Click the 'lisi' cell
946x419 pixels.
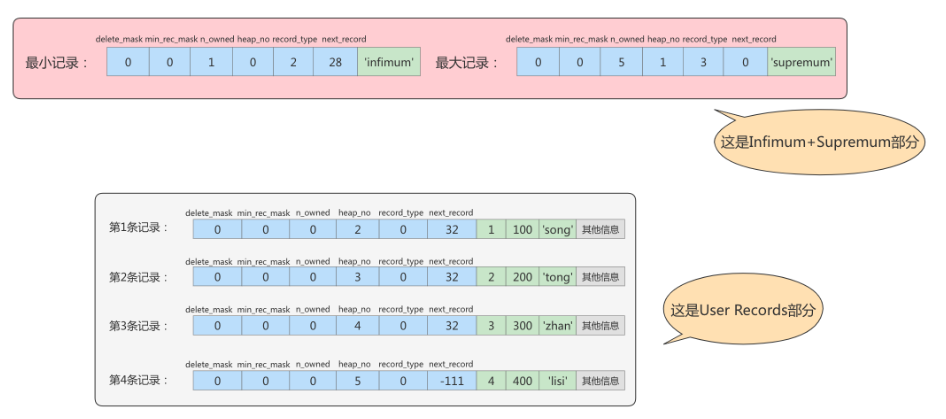pos(557,380)
